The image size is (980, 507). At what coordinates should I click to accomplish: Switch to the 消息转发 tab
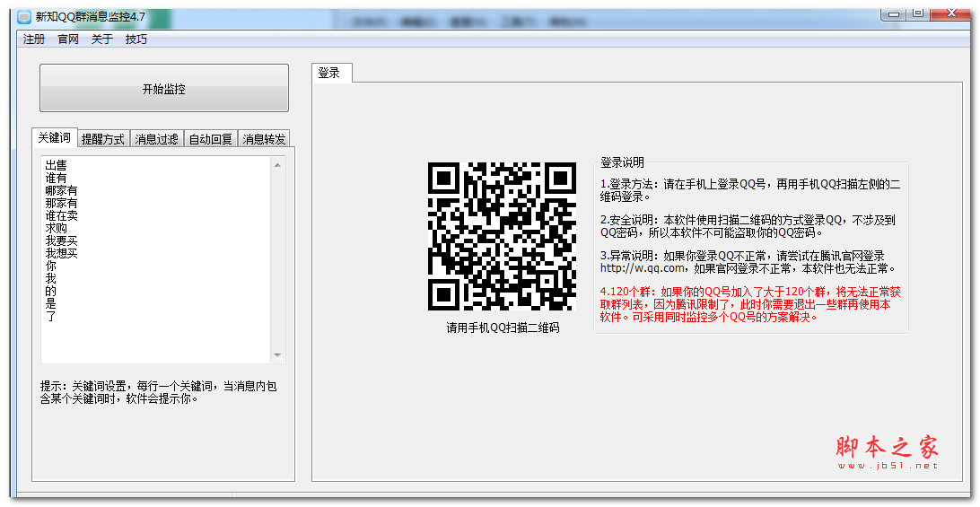[265, 139]
